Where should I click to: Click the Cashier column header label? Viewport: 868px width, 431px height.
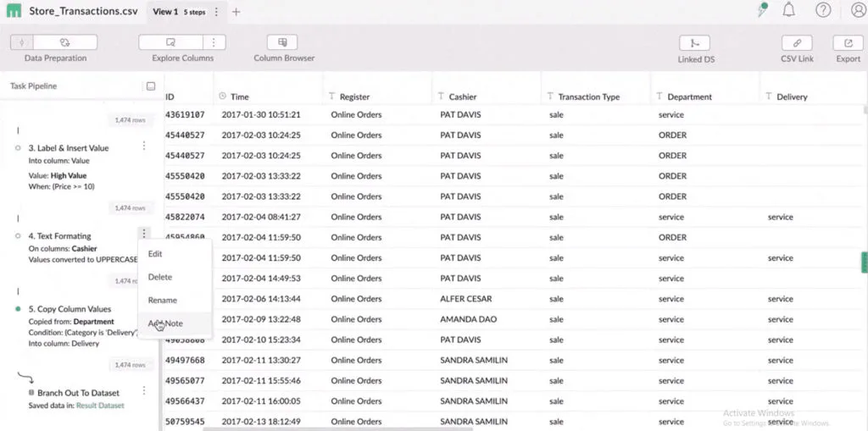click(463, 97)
